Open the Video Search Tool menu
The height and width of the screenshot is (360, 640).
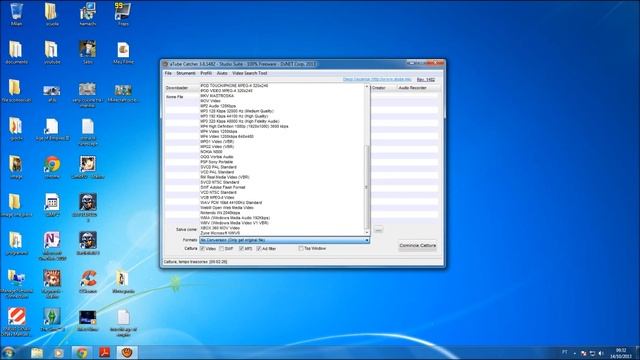pos(249,73)
